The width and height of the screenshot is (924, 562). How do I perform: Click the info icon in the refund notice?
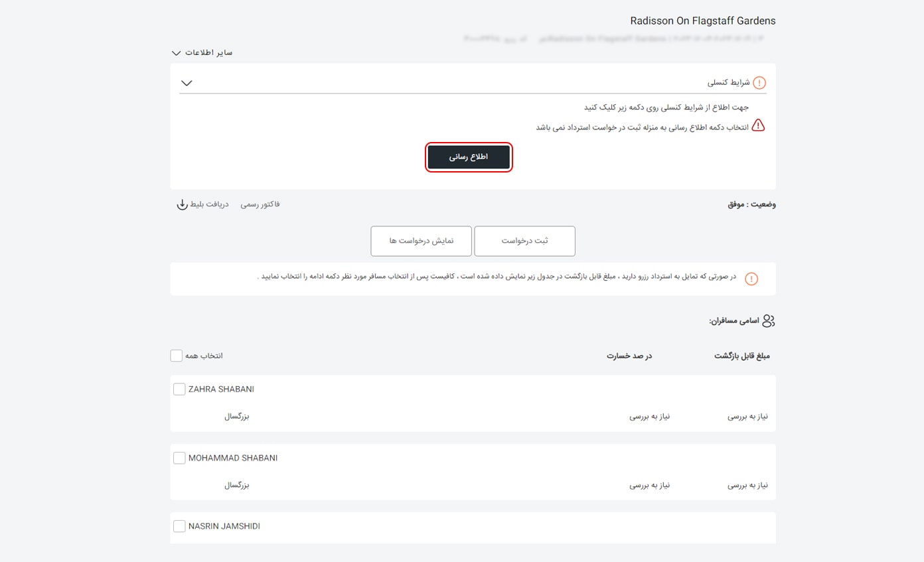751,279
